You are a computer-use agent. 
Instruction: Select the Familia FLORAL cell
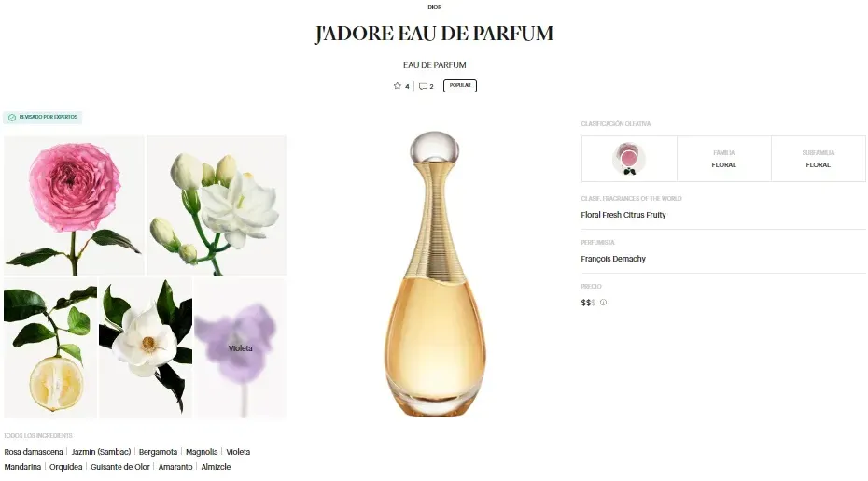pyautogui.click(x=724, y=159)
